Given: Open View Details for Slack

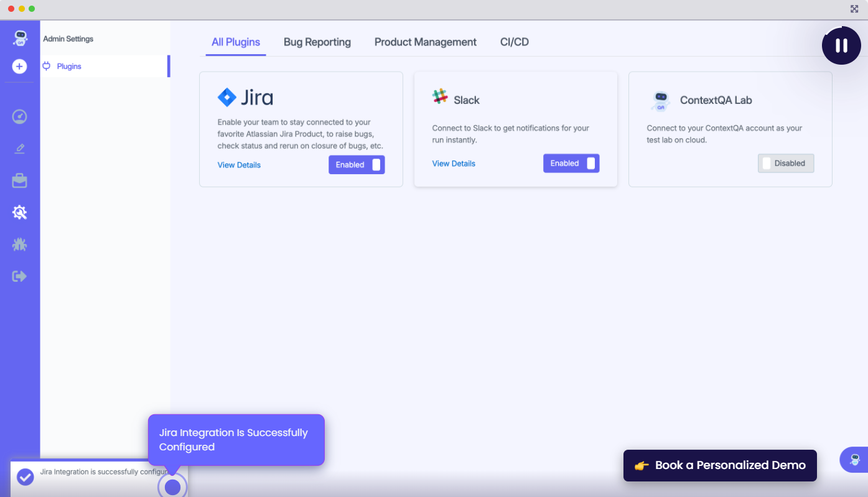Looking at the screenshot, I should (454, 164).
